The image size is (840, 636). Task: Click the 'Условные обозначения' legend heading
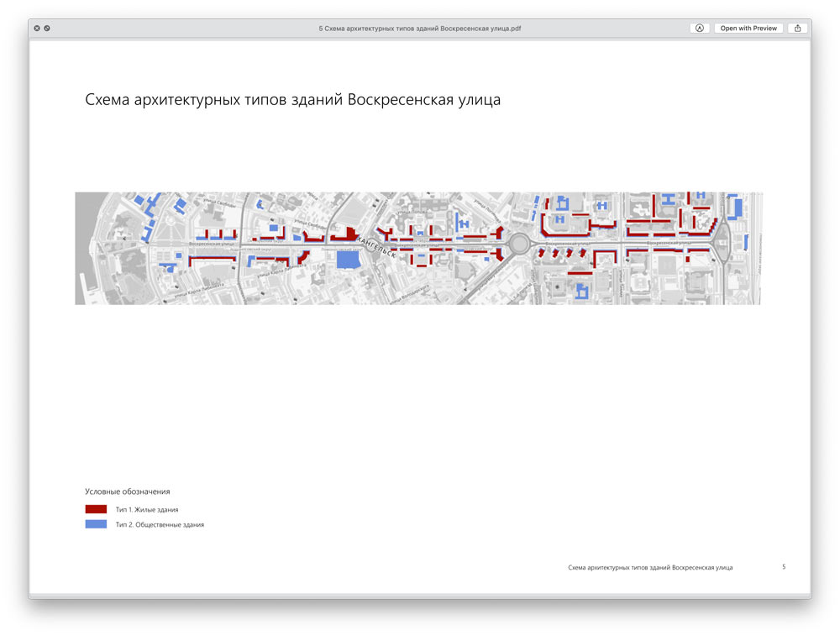pos(128,491)
